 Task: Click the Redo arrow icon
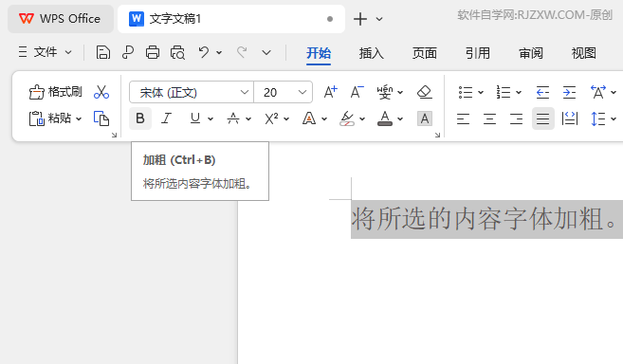pyautogui.click(x=242, y=52)
